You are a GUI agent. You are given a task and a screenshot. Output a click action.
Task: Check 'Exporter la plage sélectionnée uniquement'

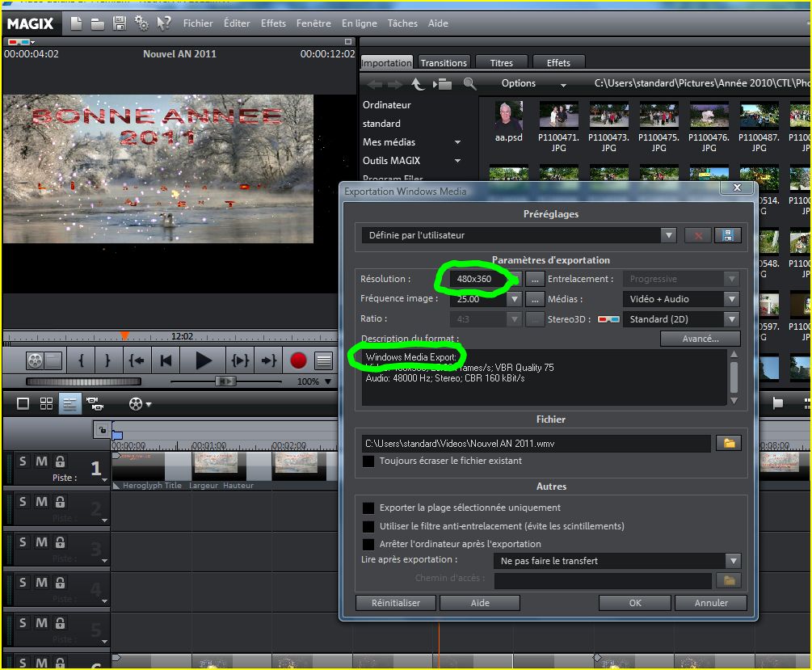368,508
